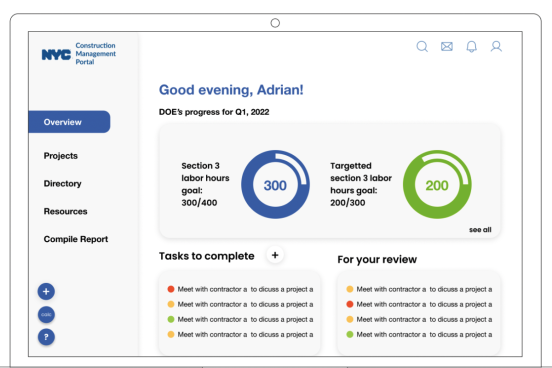This screenshot has height=368, width=552.
Task: Click the blue plus button in sidebar
Action: coord(46,292)
